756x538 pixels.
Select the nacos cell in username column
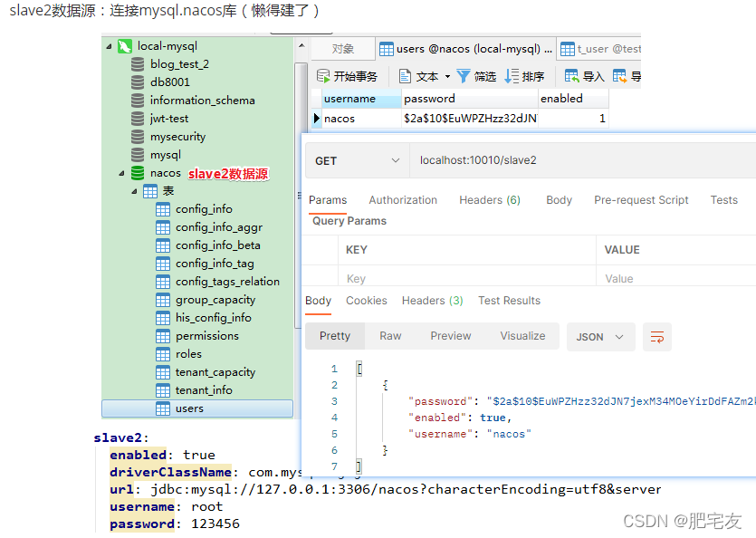click(x=361, y=119)
